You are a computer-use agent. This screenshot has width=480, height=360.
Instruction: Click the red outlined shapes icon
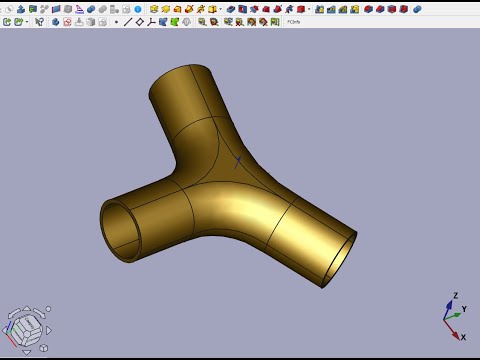click(67, 22)
